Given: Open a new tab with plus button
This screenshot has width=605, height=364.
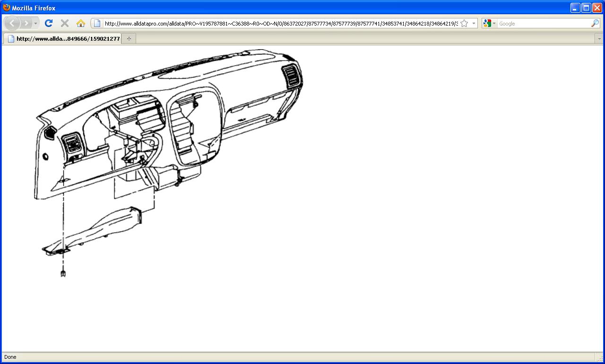Looking at the screenshot, I should coord(129,39).
